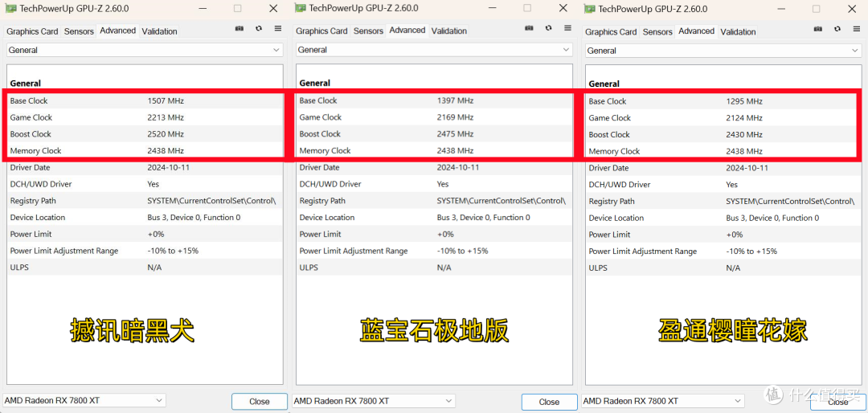
Task: Click General heading in middle window
Action: point(314,83)
